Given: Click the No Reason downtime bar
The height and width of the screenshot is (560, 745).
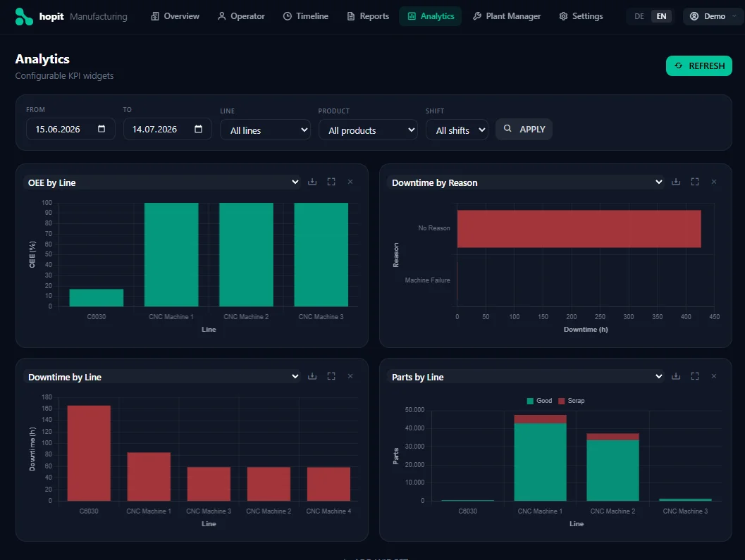Looking at the screenshot, I should click(579, 228).
